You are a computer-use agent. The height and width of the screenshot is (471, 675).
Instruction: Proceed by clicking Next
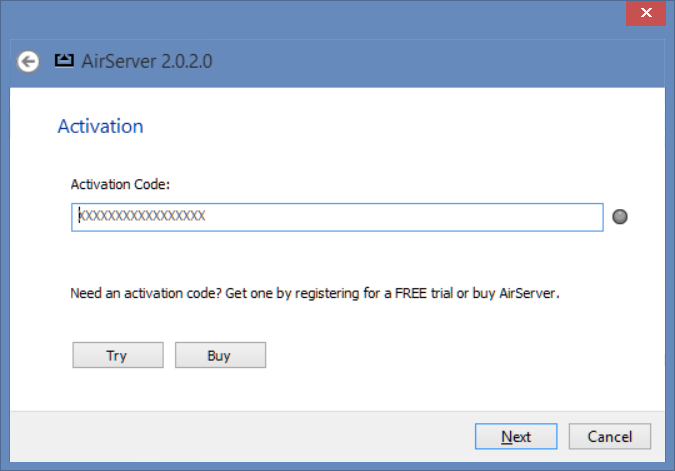(x=516, y=437)
